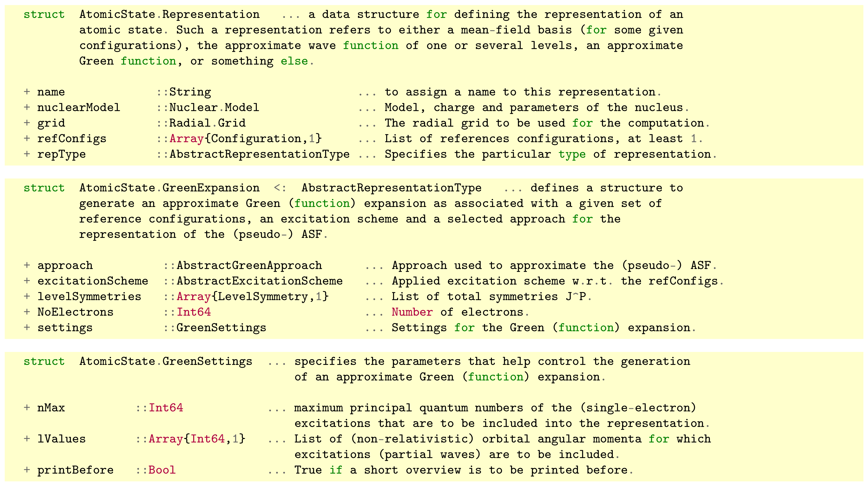Viewport: 868px width, 486px height.
Task: Click the nuclearModel field name
Action: coord(79,108)
